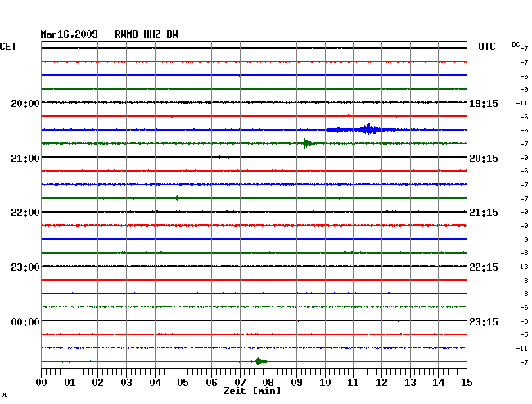Viewport: 532px width, 404px height.
Task: Click the Zeit [min] axis title
Action: click(x=252, y=391)
